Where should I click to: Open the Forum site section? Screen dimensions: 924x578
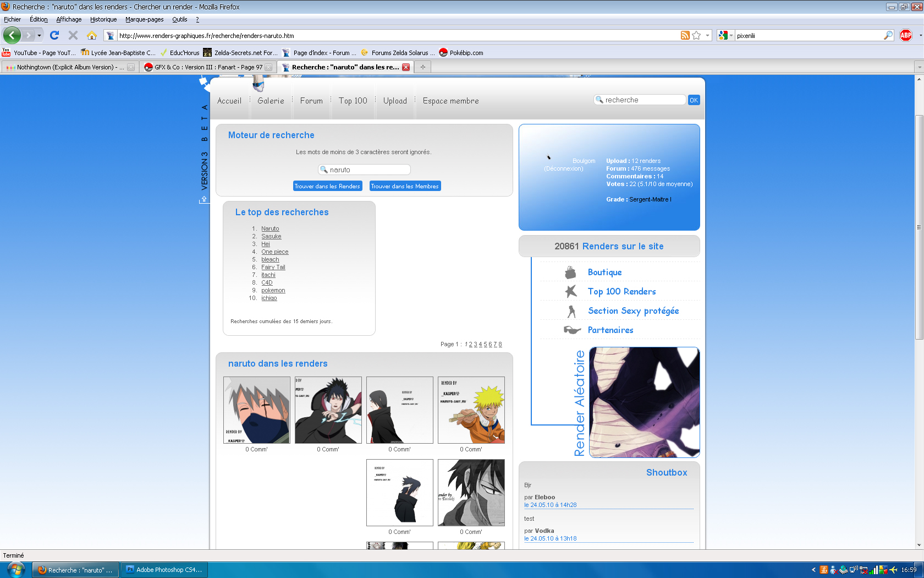[311, 101]
